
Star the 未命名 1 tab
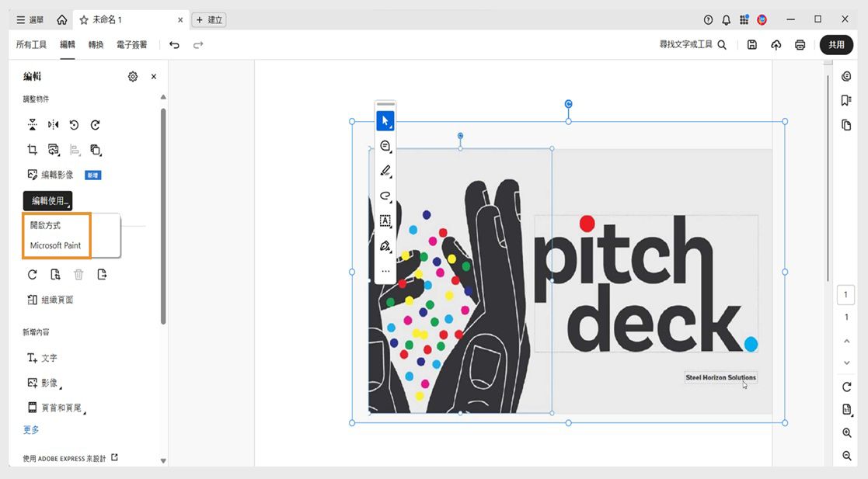coord(84,20)
